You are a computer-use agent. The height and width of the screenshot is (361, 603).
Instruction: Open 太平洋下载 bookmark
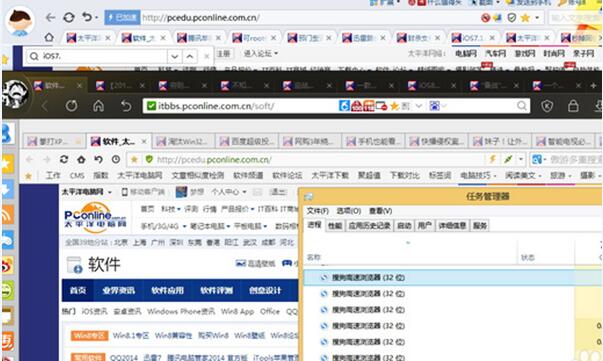click(x=330, y=176)
